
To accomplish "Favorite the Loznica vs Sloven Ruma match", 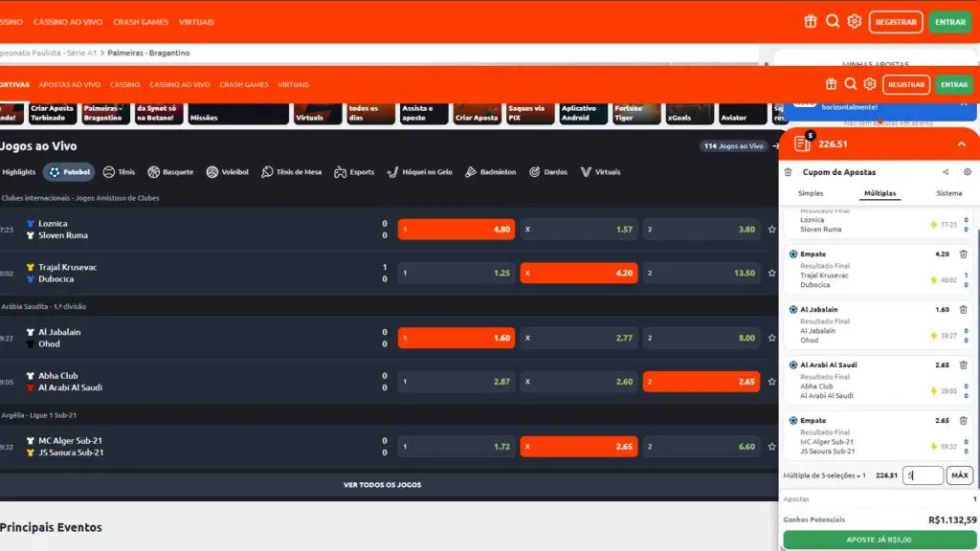I will tap(771, 230).
